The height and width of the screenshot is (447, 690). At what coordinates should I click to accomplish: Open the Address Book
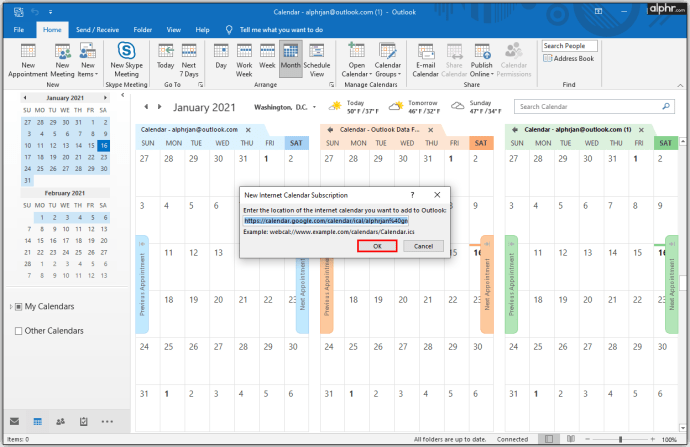pyautogui.click(x=569, y=58)
